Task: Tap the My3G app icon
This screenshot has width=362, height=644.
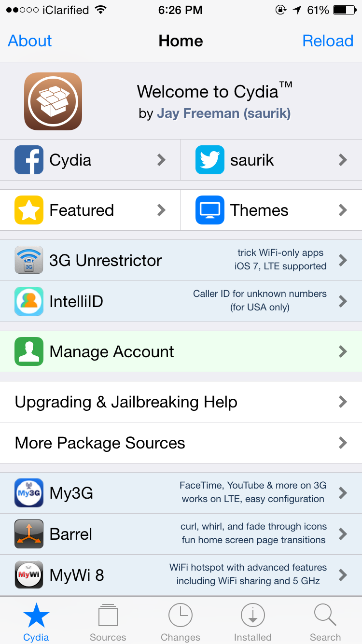Action: click(29, 493)
